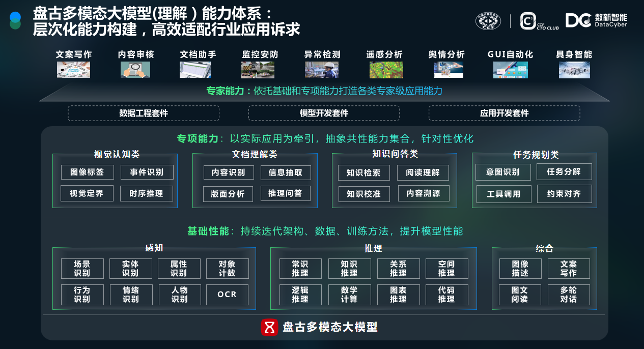
Task: Click the 视觉定界 box
Action: 87,193
